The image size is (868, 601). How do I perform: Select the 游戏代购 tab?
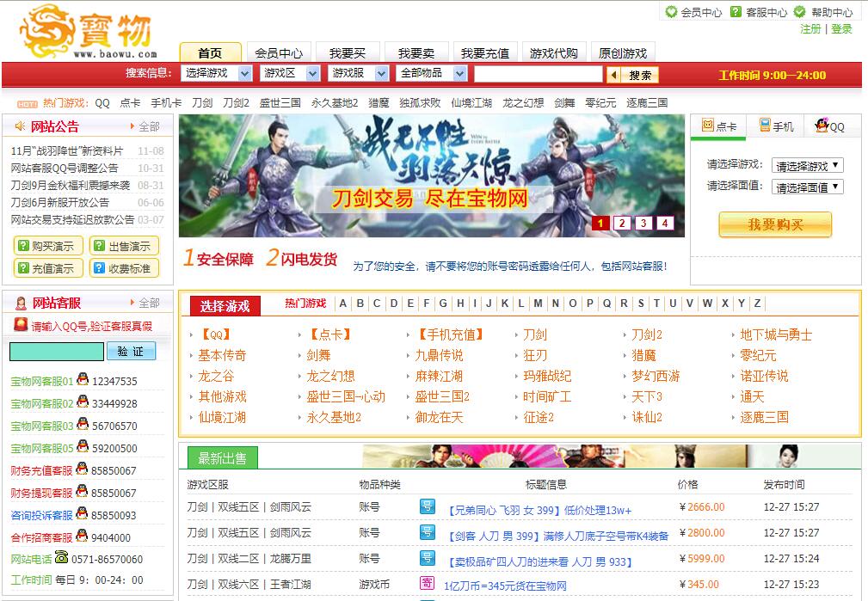(x=553, y=52)
